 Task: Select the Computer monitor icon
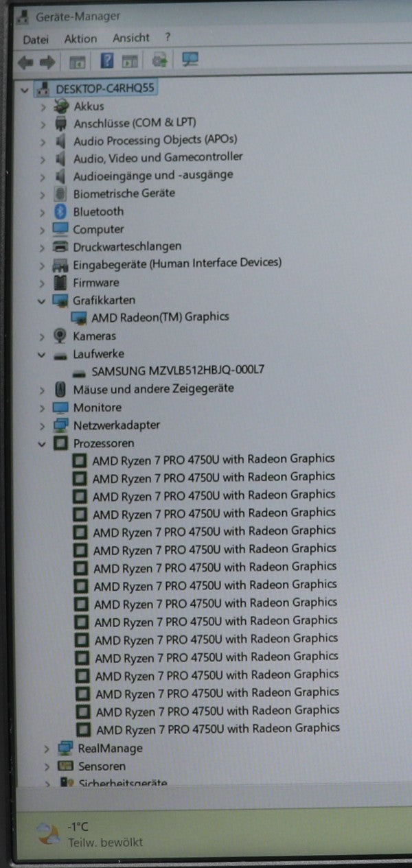click(60, 229)
